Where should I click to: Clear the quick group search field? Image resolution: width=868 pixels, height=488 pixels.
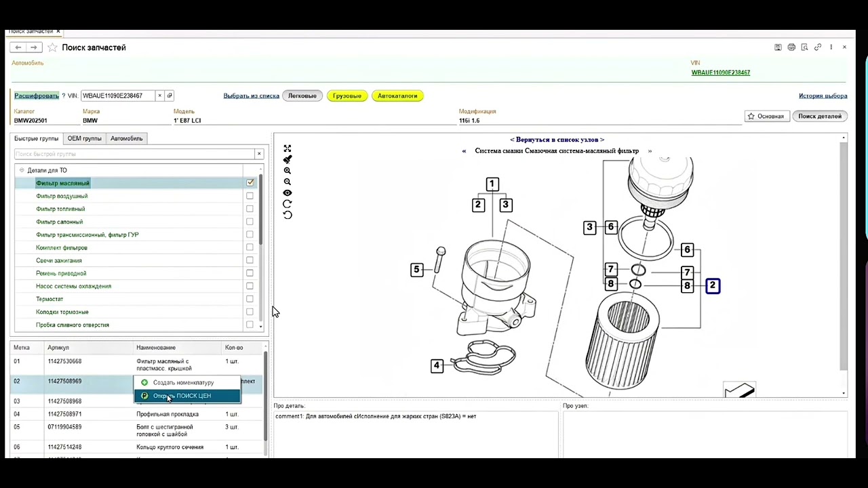[x=258, y=154]
